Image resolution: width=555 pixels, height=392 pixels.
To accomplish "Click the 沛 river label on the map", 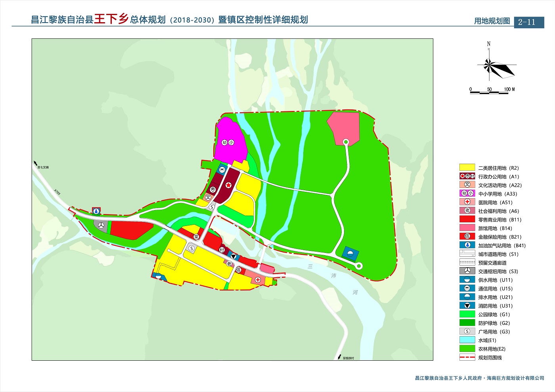I will (x=333, y=275).
